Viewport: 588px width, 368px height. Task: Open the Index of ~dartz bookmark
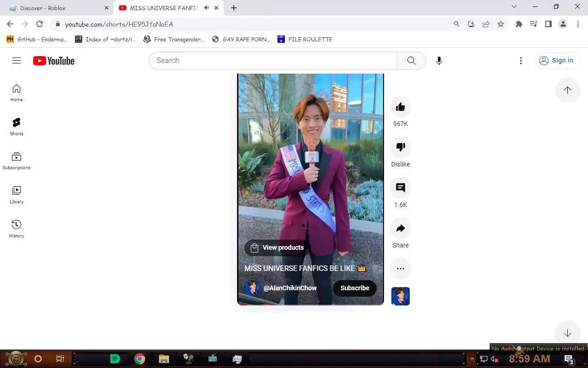coord(106,39)
